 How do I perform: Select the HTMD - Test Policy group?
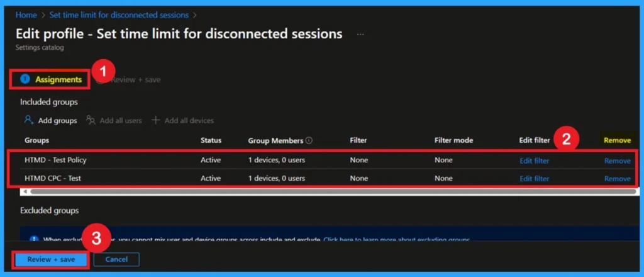pyautogui.click(x=55, y=160)
